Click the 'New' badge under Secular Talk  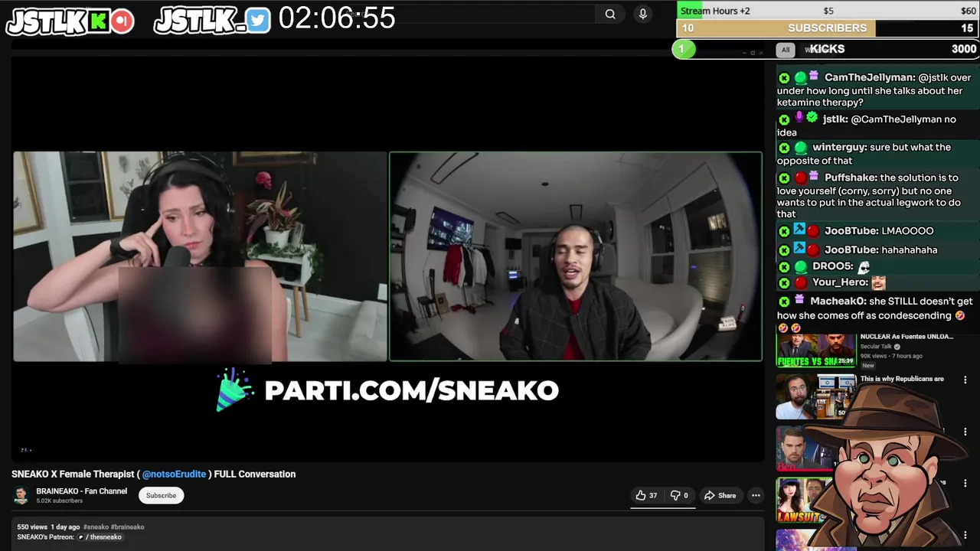(868, 365)
